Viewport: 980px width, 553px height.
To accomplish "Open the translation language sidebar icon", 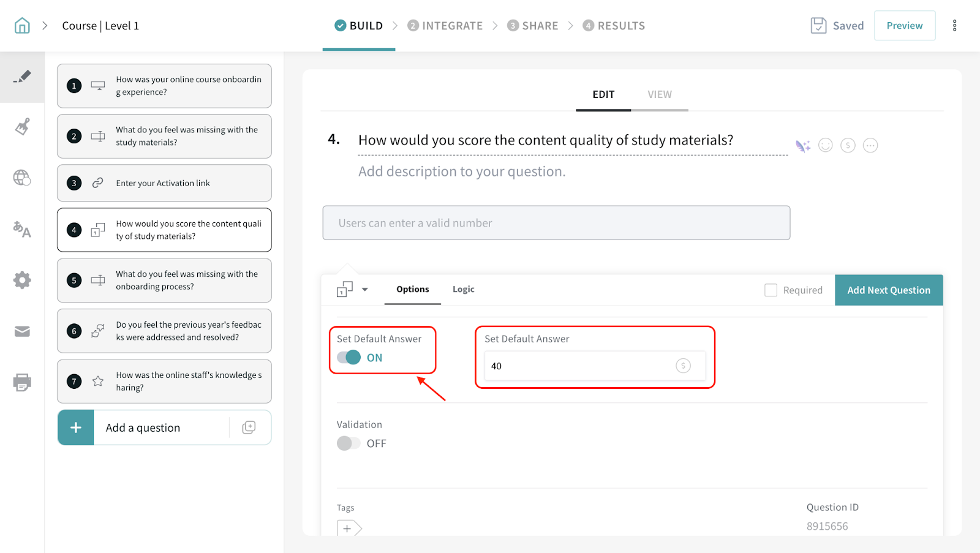I will pyautogui.click(x=22, y=229).
